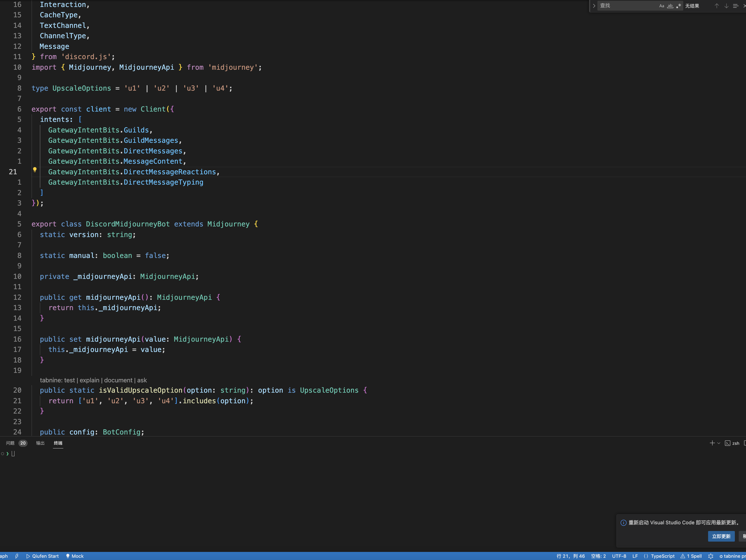Toggle match case in find widget
Image resolution: width=746 pixels, height=560 pixels.
(x=661, y=6)
